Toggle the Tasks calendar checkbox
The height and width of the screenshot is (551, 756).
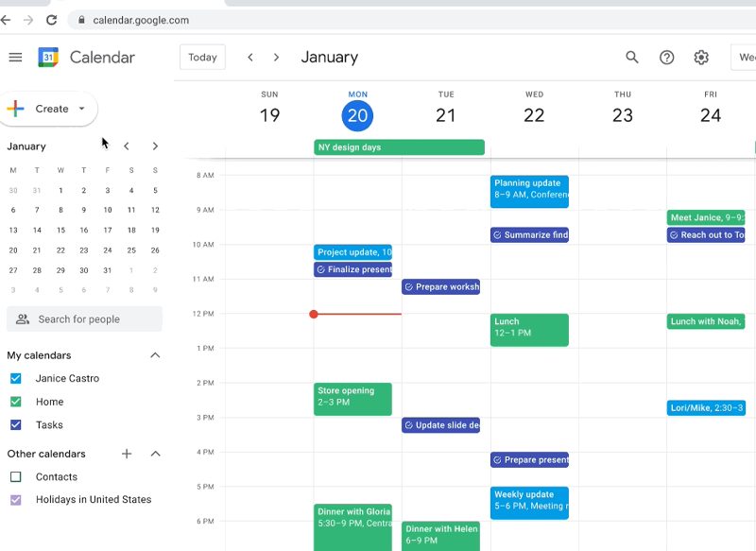coord(15,425)
